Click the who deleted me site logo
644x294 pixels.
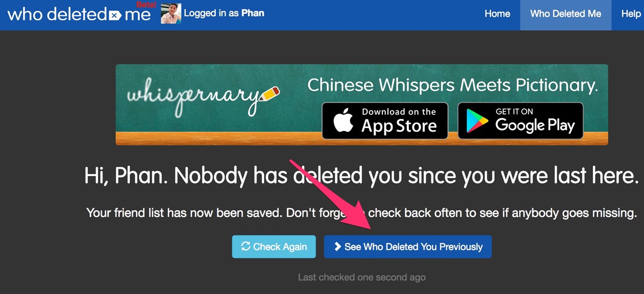[x=79, y=14]
